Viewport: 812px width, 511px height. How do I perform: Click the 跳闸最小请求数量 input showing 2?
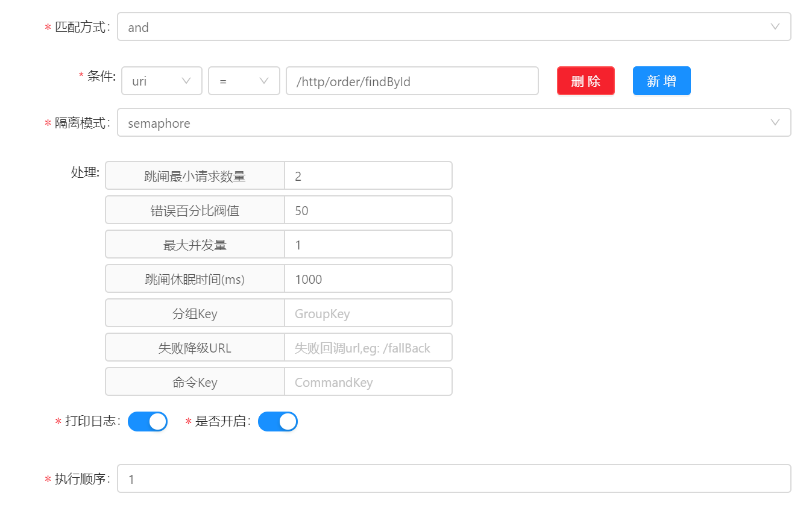[368, 176]
